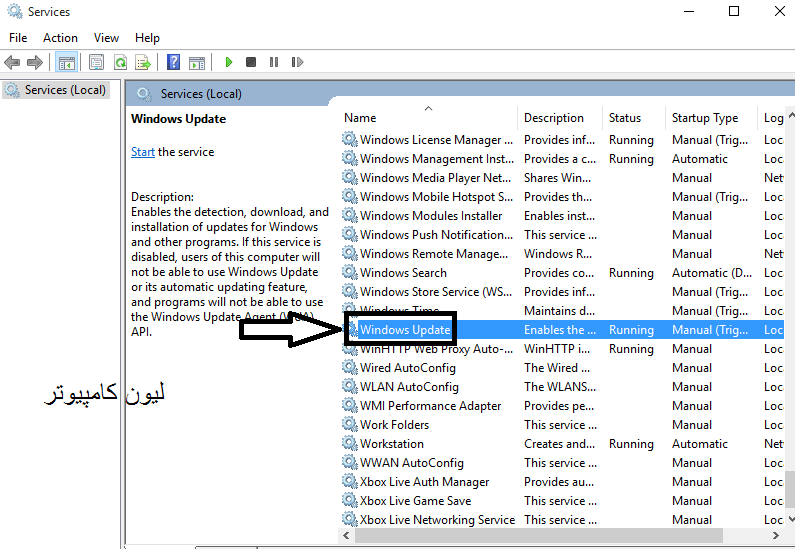
Task: Open Properties using the toolbar icon
Action: point(96,62)
